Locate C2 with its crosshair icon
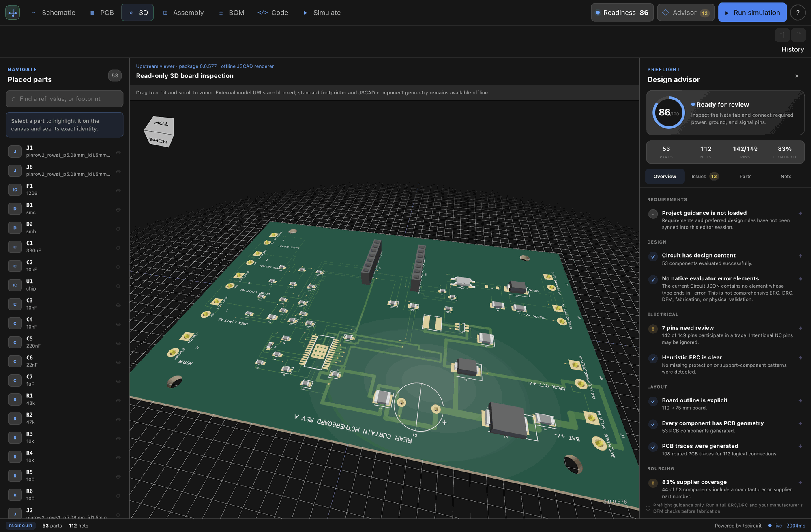 coord(118,267)
